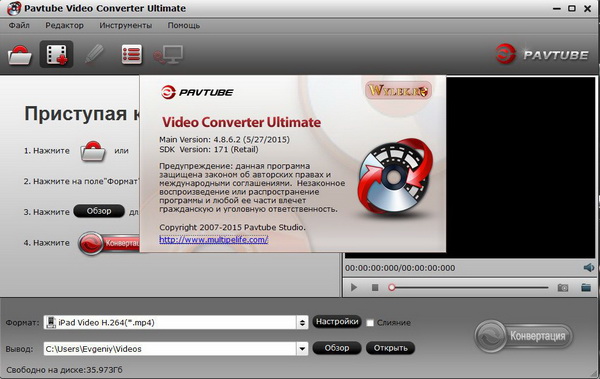
Task: Open the pencil edit video tool
Action: click(x=94, y=54)
